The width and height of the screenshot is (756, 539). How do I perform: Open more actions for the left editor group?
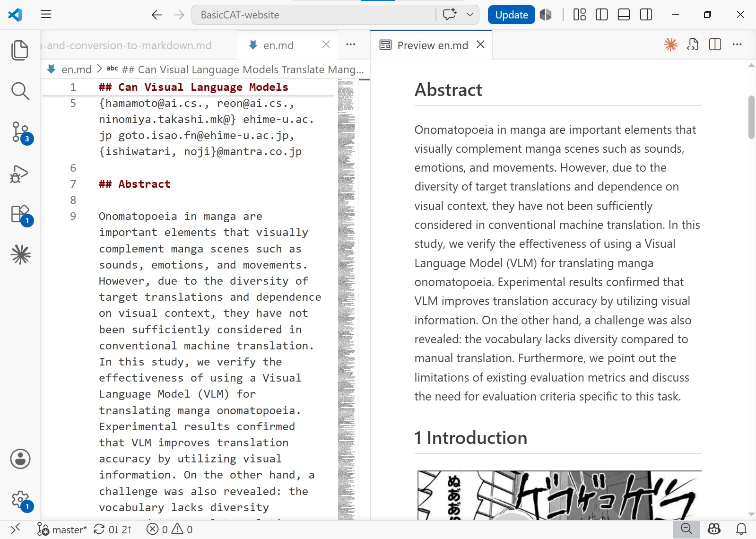[x=350, y=44]
